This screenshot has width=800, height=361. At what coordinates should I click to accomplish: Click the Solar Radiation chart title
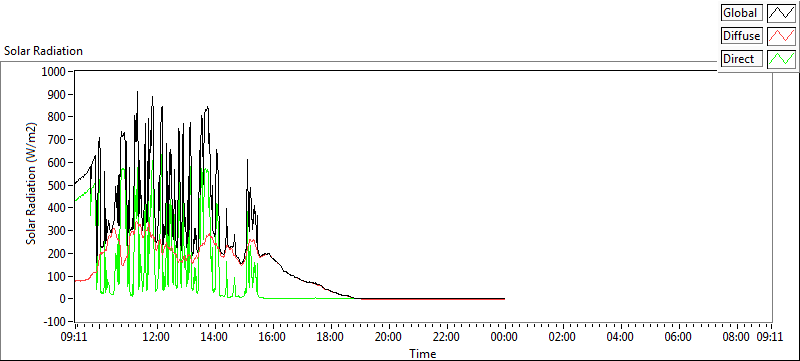(43, 51)
